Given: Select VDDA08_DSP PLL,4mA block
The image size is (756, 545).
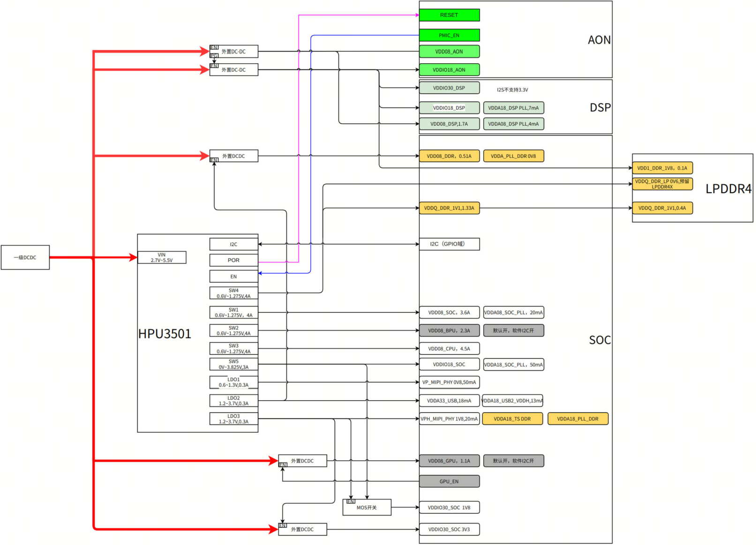Looking at the screenshot, I should pos(513,124).
